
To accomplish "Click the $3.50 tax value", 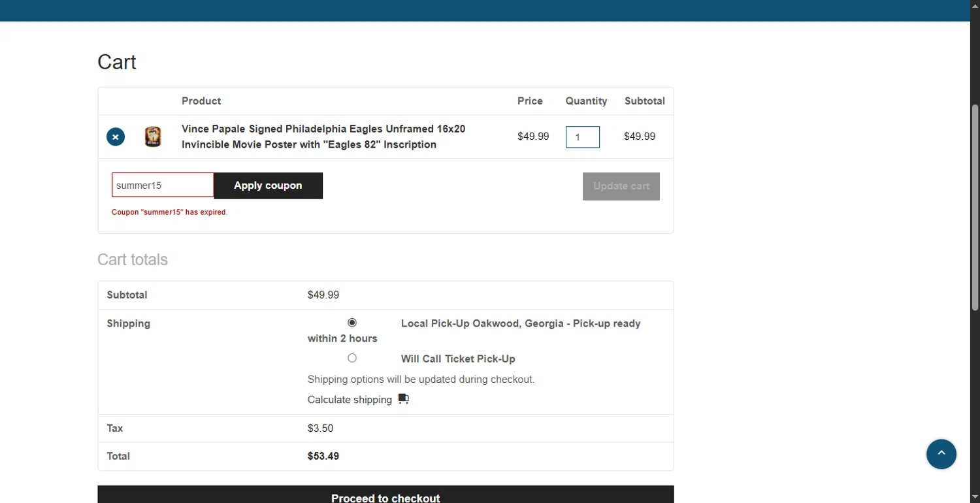I will click(321, 429).
